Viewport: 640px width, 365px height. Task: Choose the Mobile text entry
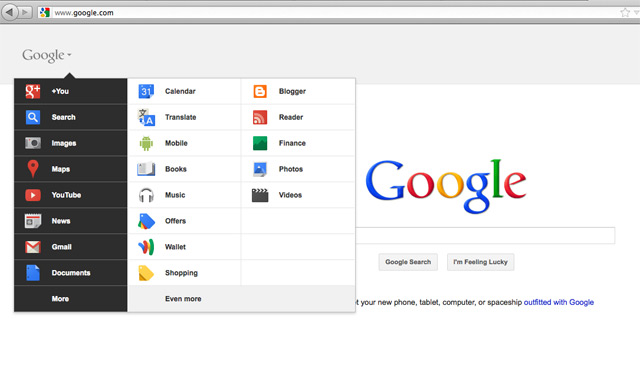[176, 143]
